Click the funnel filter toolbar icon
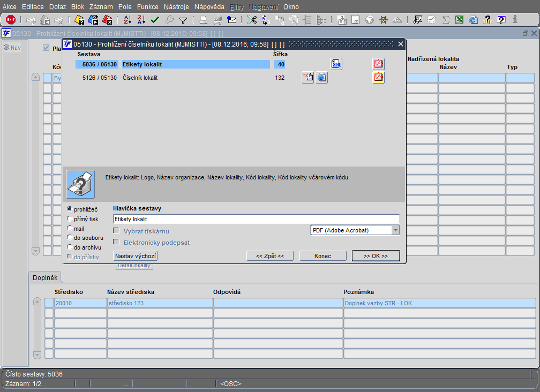Image resolution: width=540 pixels, height=392 pixels. pyautogui.click(x=183, y=20)
